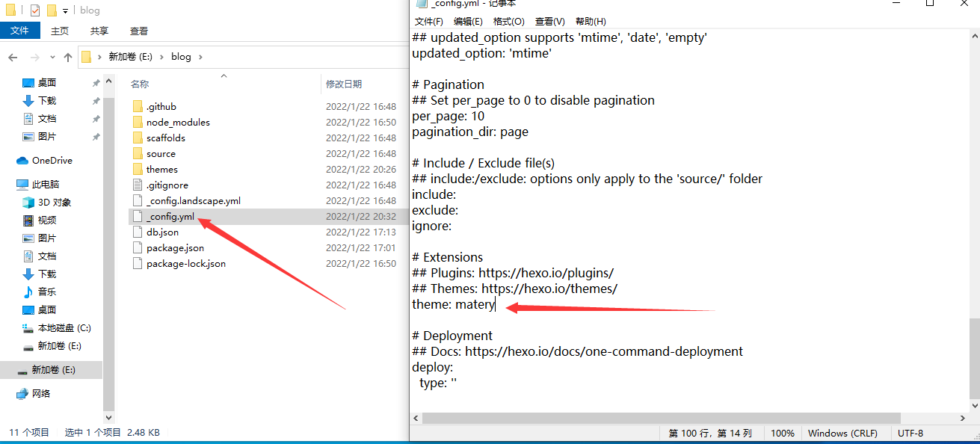Click the node_modules folder icon
Image resolution: width=980 pixels, height=444 pixels.
tap(137, 122)
